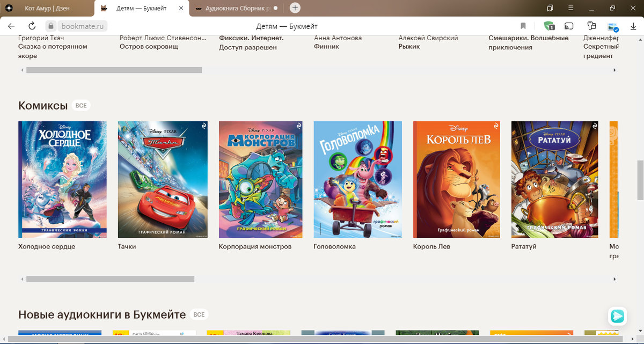Open the Холодное сердце comic cover

pyautogui.click(x=62, y=179)
